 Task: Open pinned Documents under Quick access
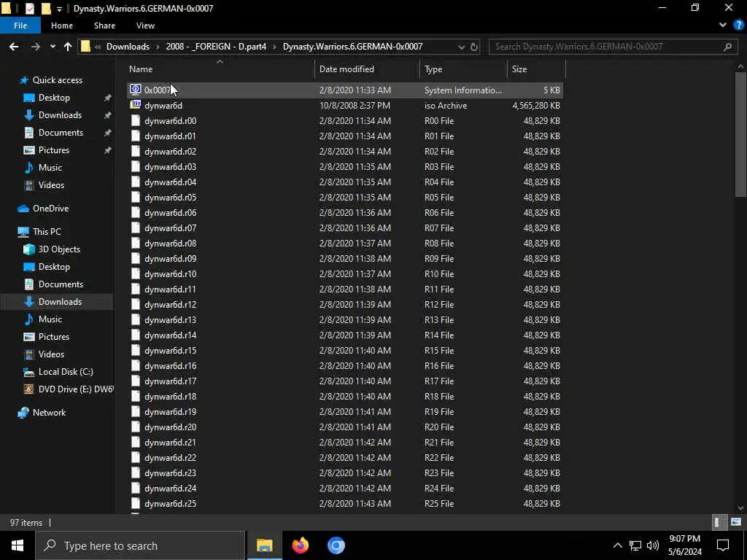tap(61, 133)
